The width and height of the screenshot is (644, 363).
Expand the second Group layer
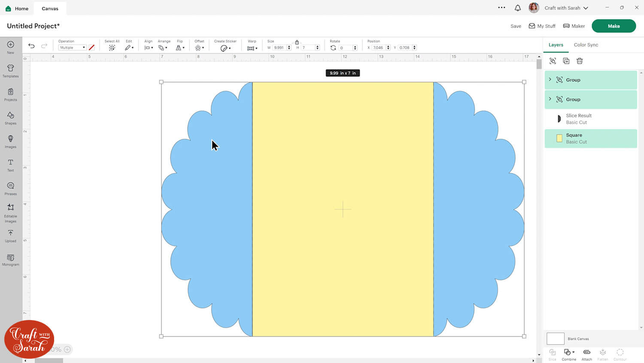pyautogui.click(x=550, y=99)
